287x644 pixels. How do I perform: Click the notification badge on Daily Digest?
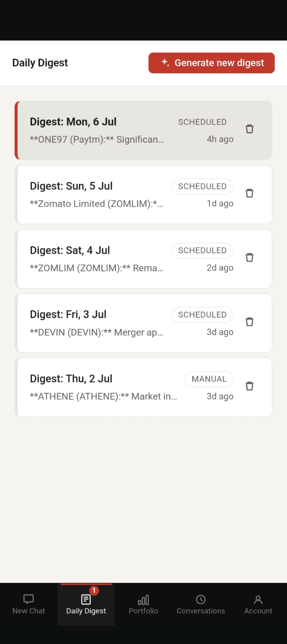tap(94, 590)
